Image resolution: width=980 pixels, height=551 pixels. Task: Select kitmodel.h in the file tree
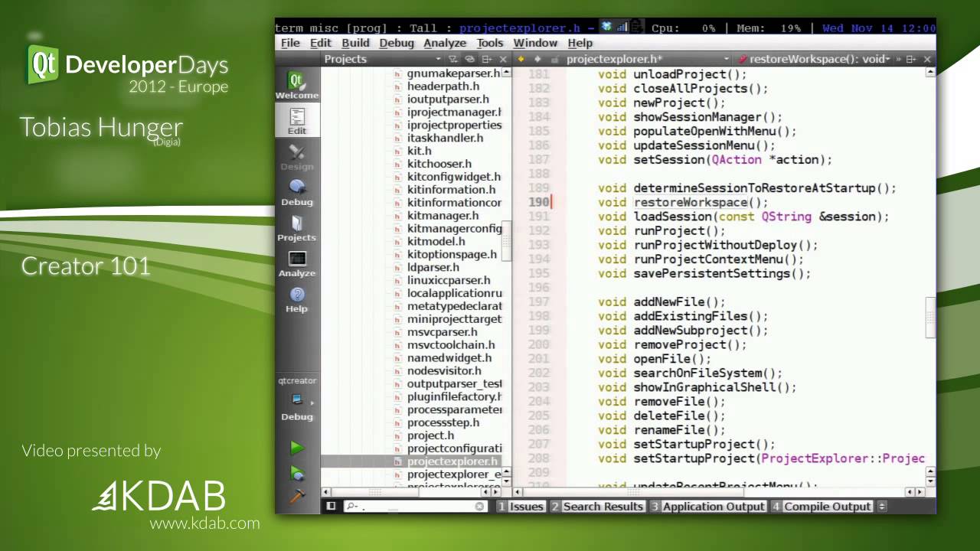tap(436, 241)
